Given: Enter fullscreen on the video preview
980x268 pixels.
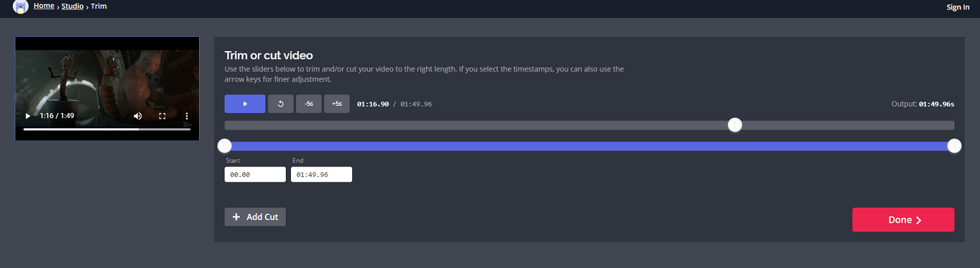Looking at the screenshot, I should tap(162, 116).
